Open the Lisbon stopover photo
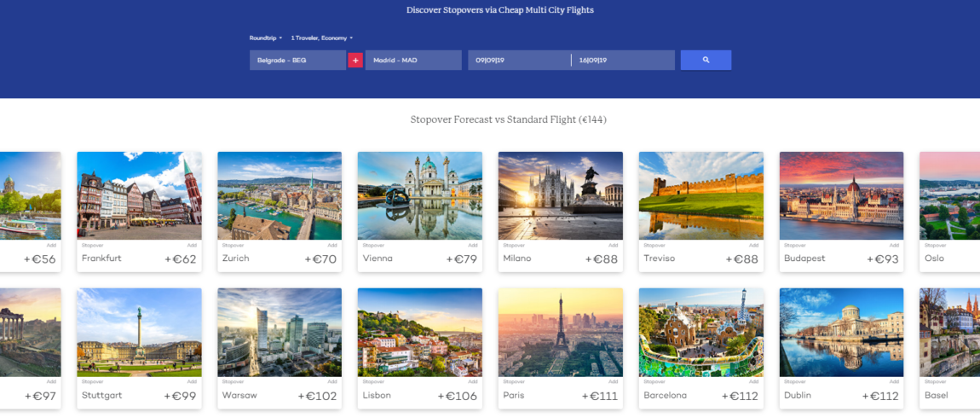This screenshot has height=418, width=980. point(420,333)
